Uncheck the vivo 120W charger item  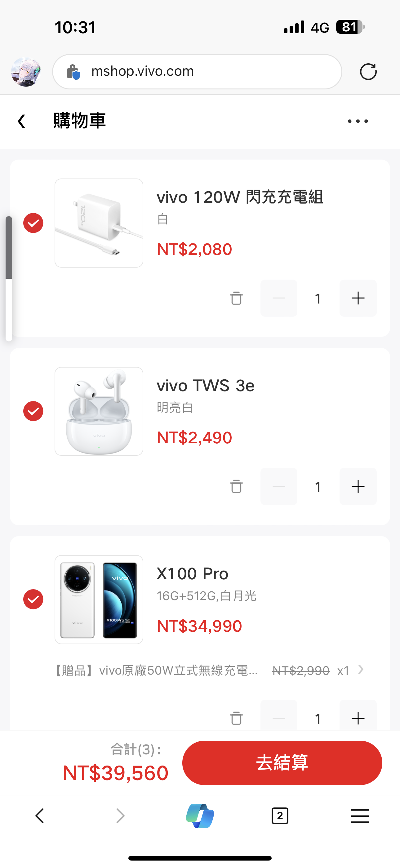click(33, 223)
